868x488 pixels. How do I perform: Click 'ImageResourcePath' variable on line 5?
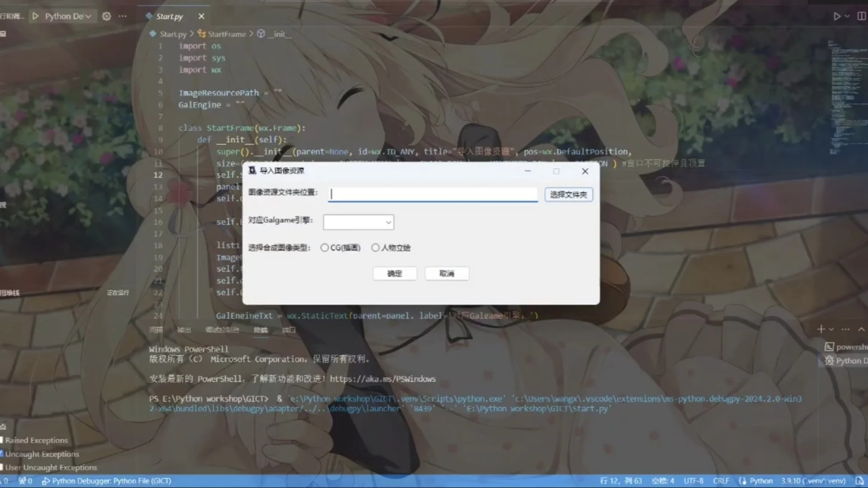coord(219,93)
